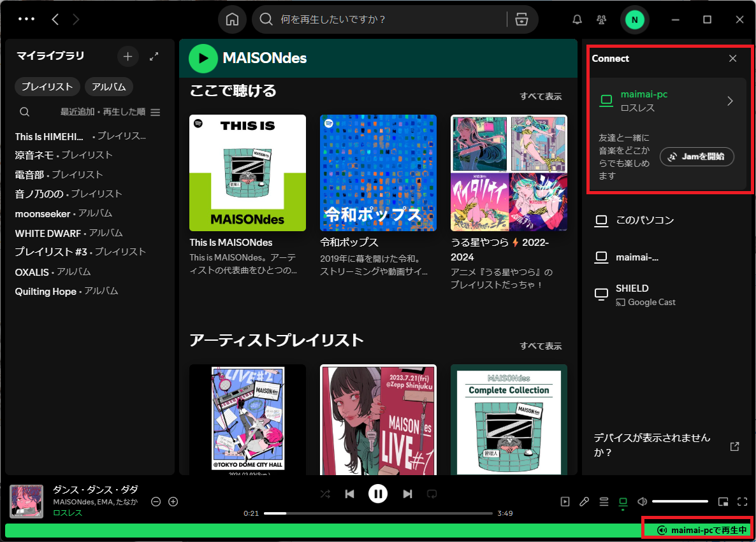This screenshot has height=542, width=756.
Task: Open the Complete Collection cover
Action: (x=509, y=420)
